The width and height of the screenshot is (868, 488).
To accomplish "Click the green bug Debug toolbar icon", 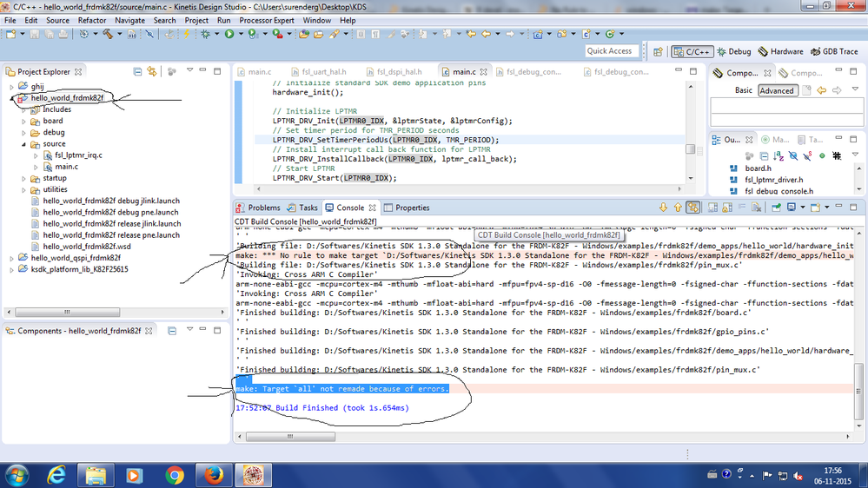I will 205,35.
